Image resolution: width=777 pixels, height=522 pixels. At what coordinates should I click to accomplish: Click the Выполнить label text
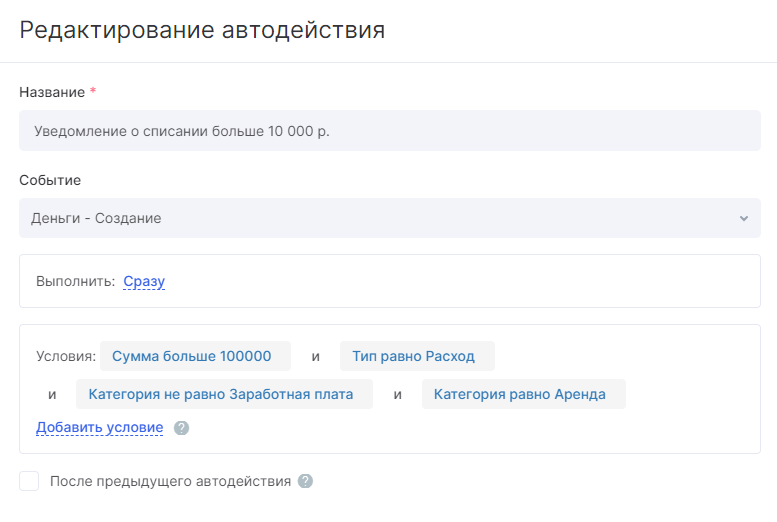coord(76,281)
